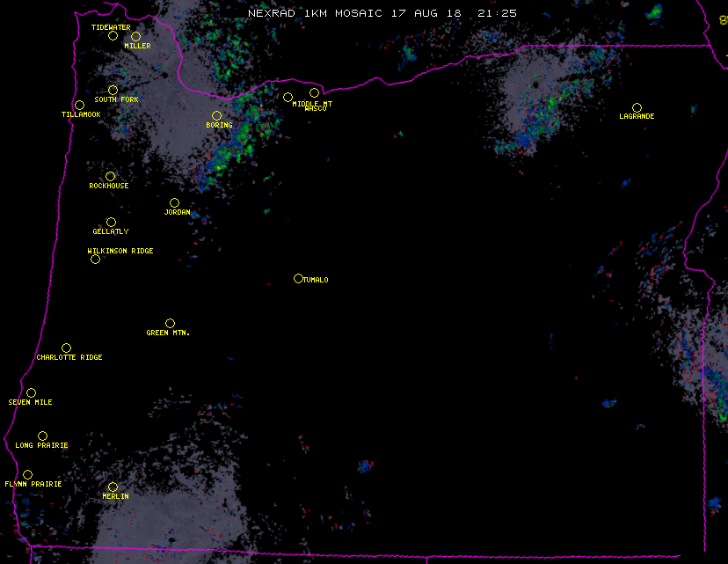Select the Wilkinson Ridge station marker
This screenshot has width=728, height=564.
tap(95, 260)
